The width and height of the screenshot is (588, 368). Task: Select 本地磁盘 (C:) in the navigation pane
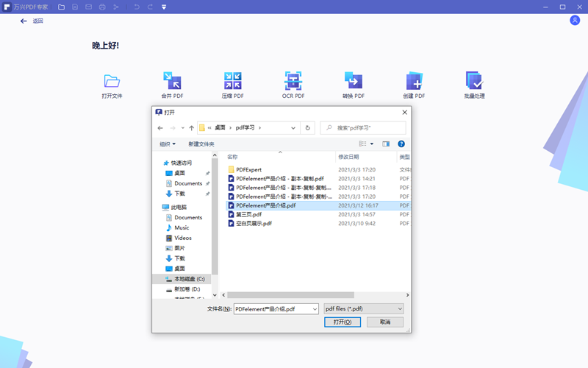(x=187, y=279)
